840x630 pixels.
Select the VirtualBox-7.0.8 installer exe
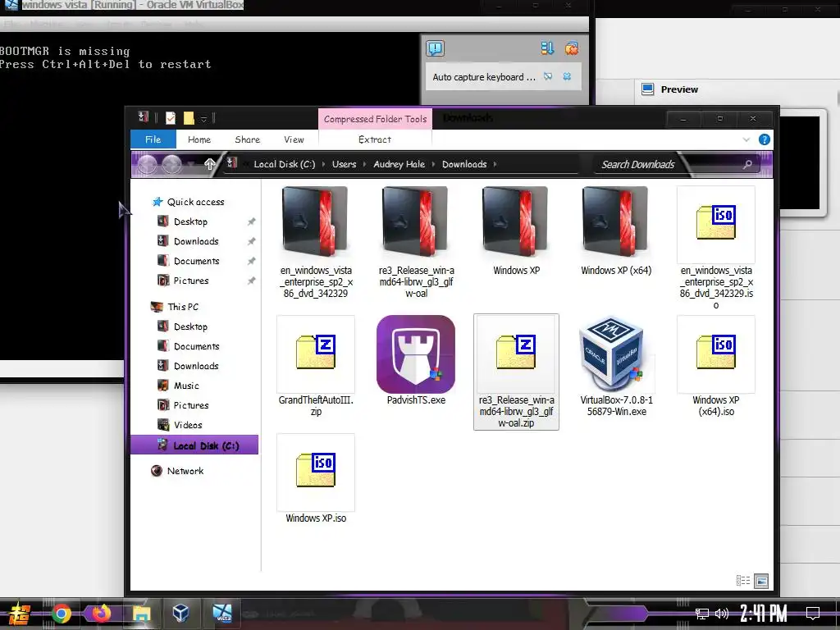click(x=616, y=367)
